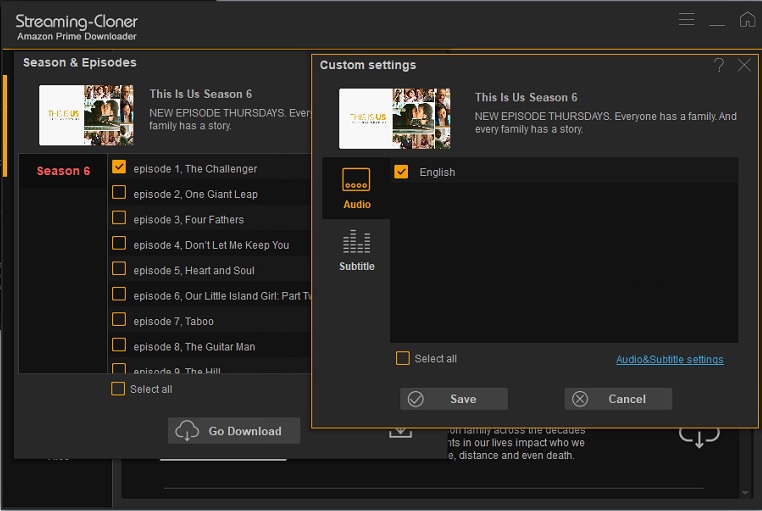Click "This Is Us Season 6" title in Season & Episodes
Viewport: 762px width, 511px height.
[200, 94]
